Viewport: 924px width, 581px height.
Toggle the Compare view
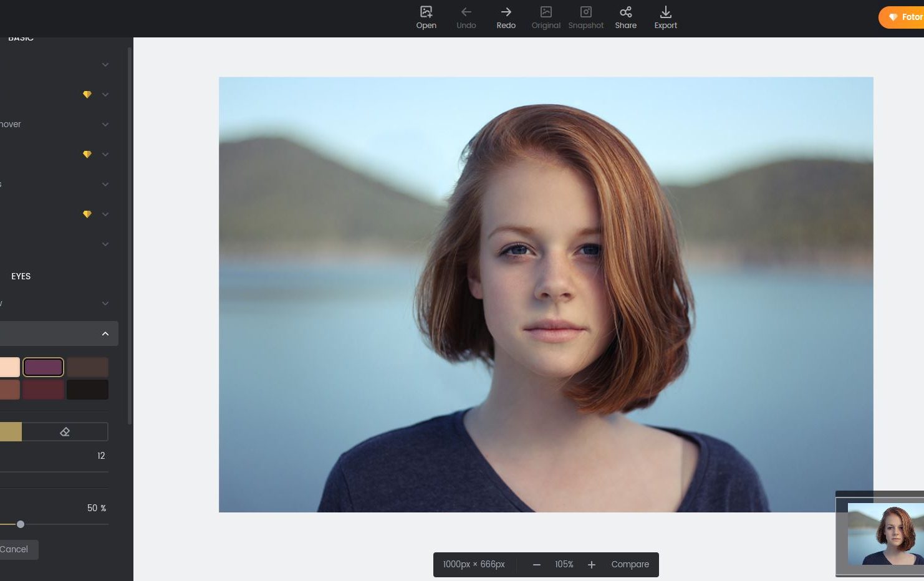tap(630, 565)
